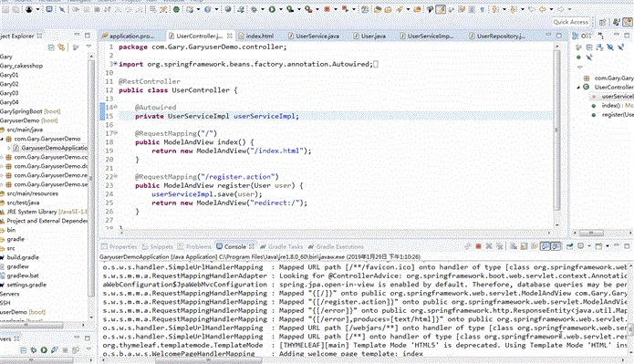Open Project Explorer View Menu triangle
This screenshot has width=634, height=364.
point(88,47)
